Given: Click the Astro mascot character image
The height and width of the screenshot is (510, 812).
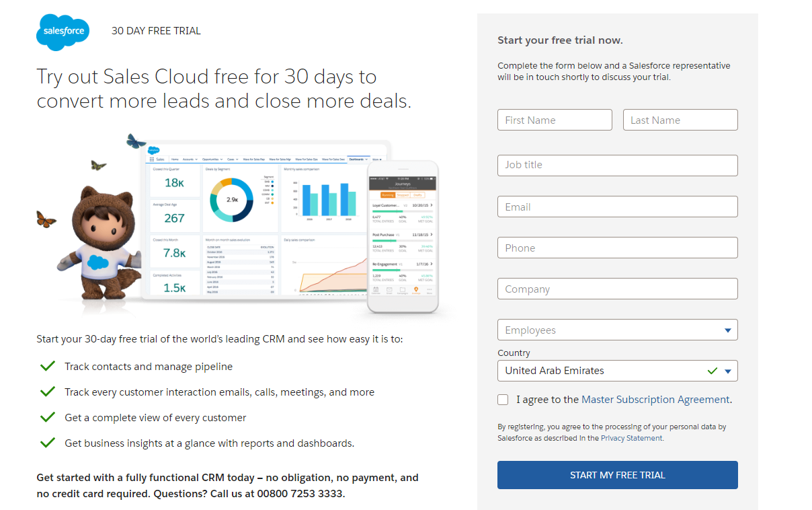Looking at the screenshot, I should (x=99, y=244).
